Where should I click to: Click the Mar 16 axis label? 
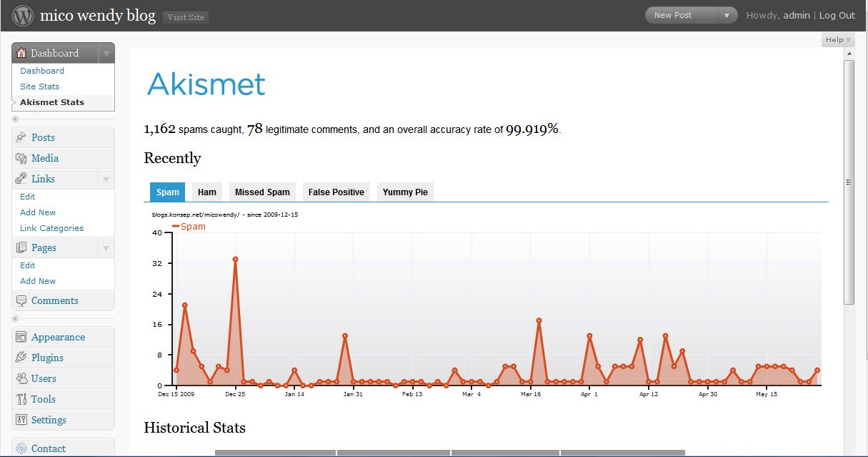[531, 393]
